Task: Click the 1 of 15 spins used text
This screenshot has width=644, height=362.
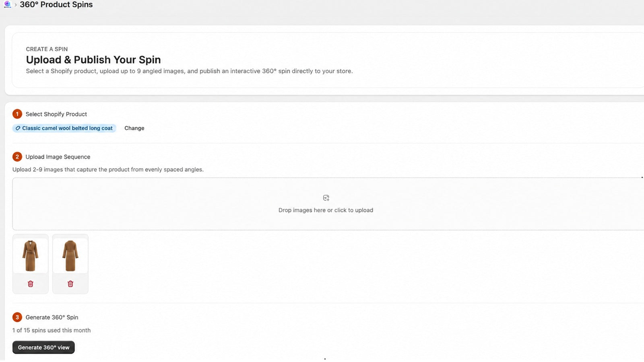Action: click(52, 330)
